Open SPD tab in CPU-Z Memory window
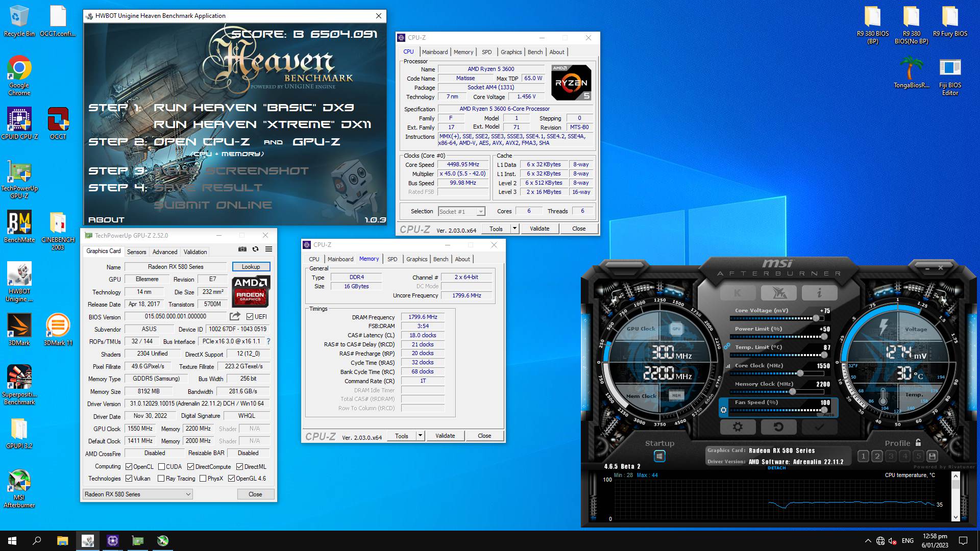The height and width of the screenshot is (551, 980). (x=392, y=259)
